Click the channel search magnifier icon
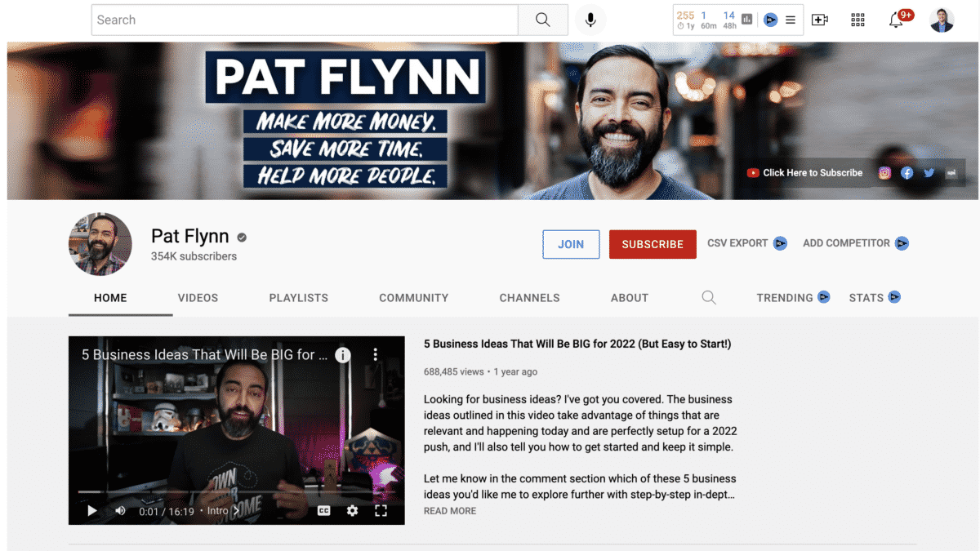Viewport: 980px width, 551px height. click(x=709, y=298)
